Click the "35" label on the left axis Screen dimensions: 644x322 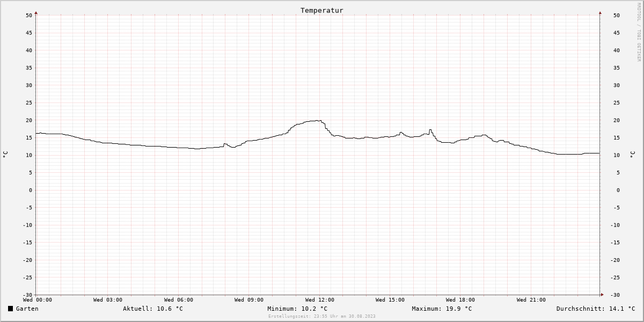click(x=29, y=68)
